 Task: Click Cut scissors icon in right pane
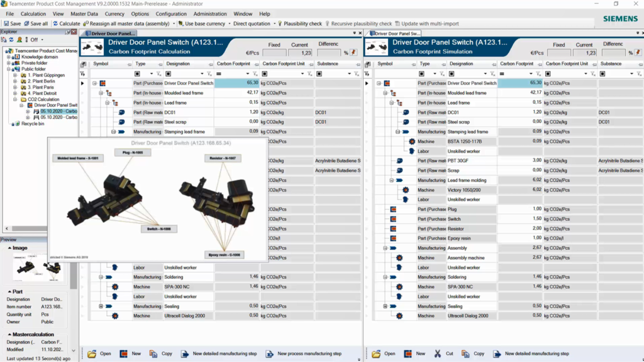pos(438,353)
